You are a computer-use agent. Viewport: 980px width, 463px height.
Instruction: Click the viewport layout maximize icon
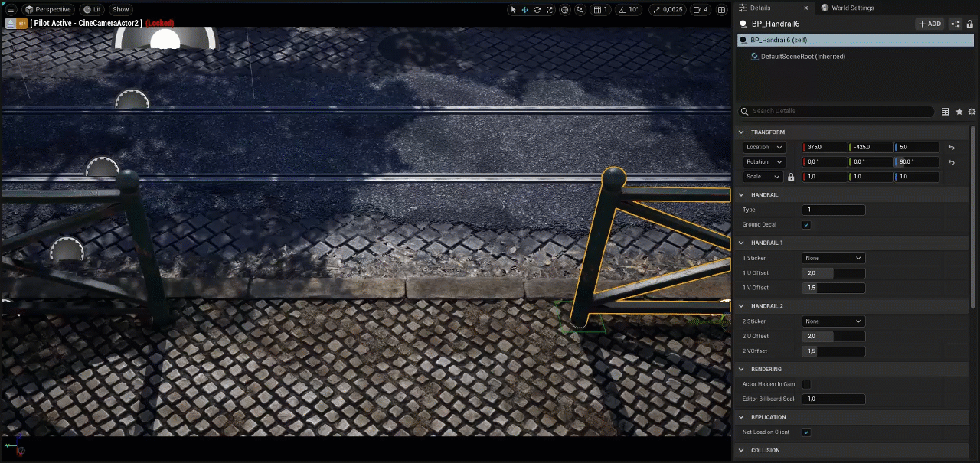point(721,10)
